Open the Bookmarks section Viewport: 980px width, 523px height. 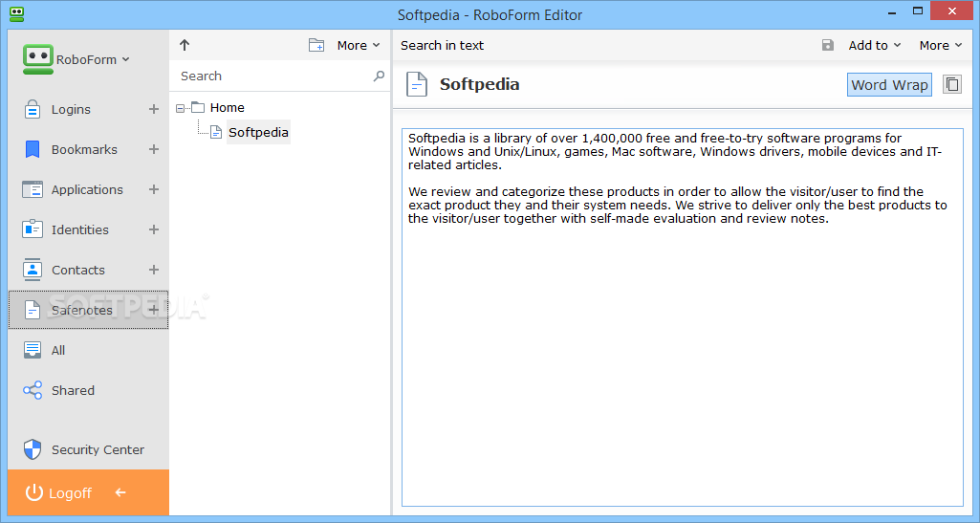[84, 149]
